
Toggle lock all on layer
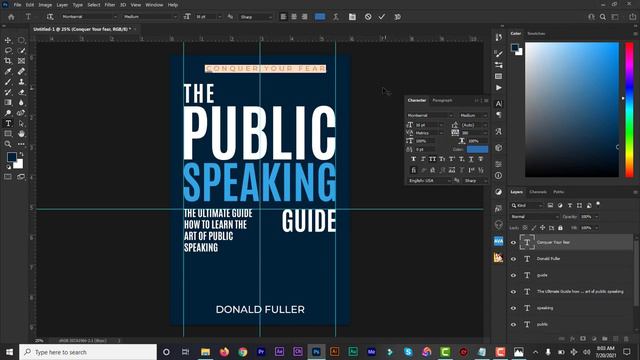560,228
